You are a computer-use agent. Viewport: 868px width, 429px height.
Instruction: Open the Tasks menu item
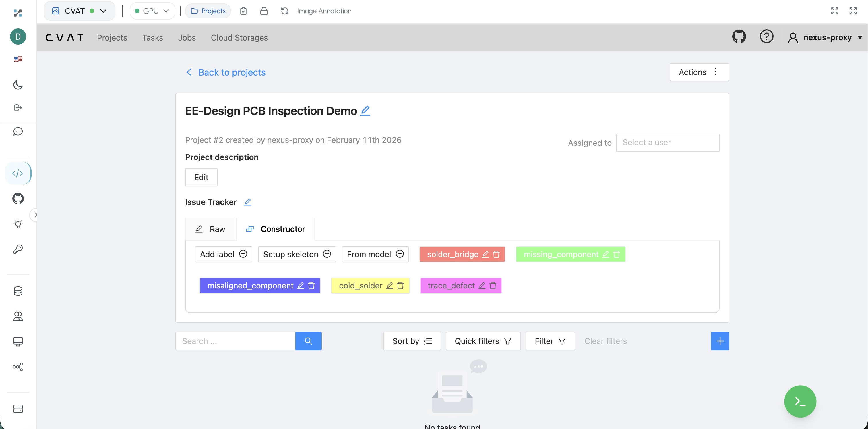pyautogui.click(x=152, y=37)
